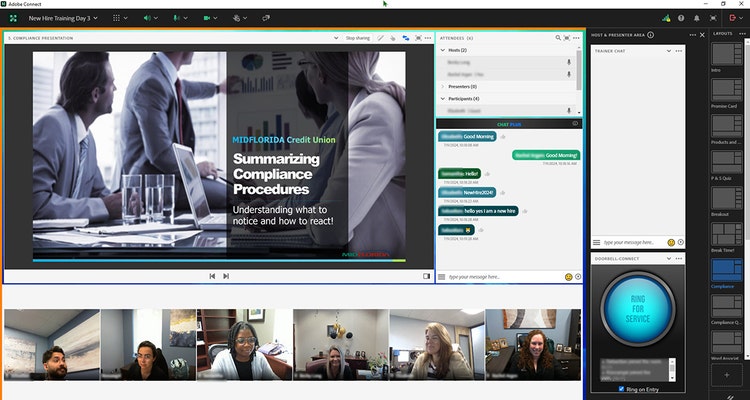Close the Host & Presenter Area
The width and height of the screenshot is (750, 400).
coord(702,35)
